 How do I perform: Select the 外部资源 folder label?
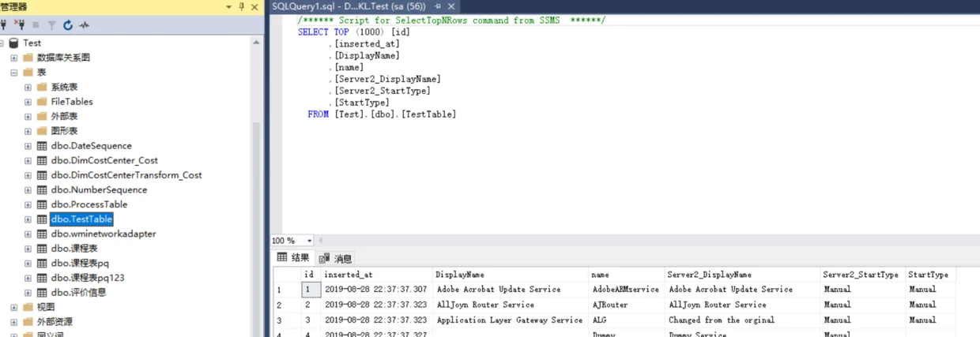point(55,322)
